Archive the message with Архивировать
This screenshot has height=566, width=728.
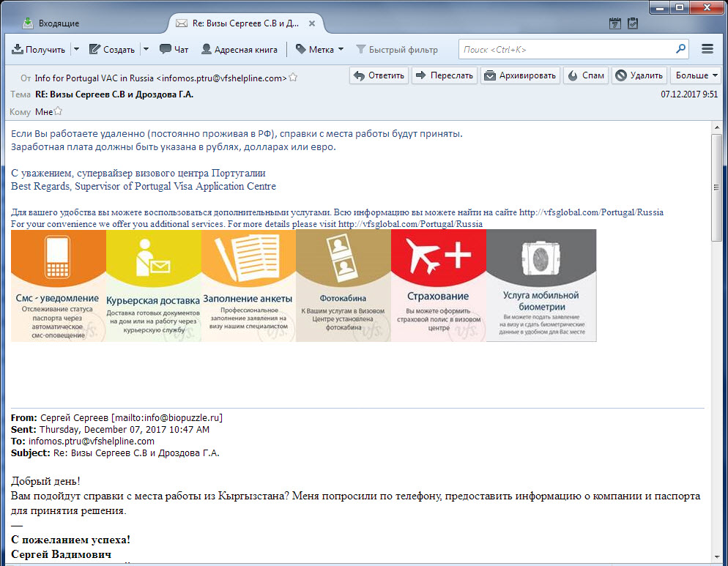(x=521, y=75)
